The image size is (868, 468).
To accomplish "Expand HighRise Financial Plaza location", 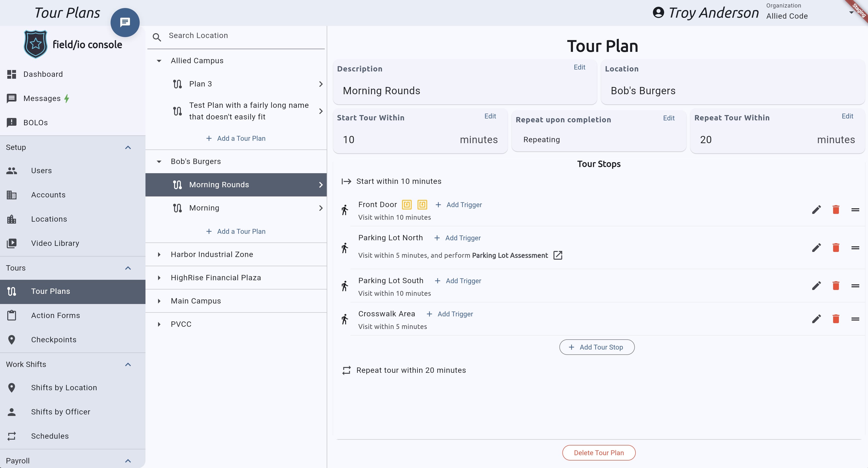I will [159, 278].
